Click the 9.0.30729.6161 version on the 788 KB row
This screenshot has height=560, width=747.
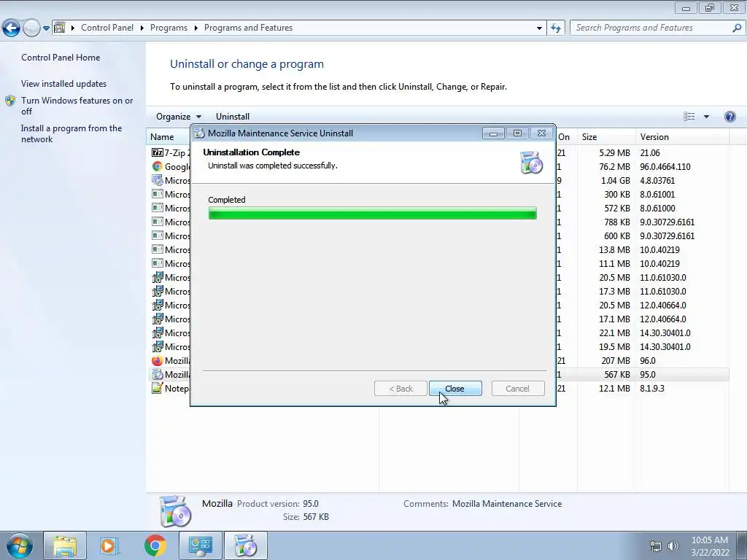pyautogui.click(x=667, y=222)
